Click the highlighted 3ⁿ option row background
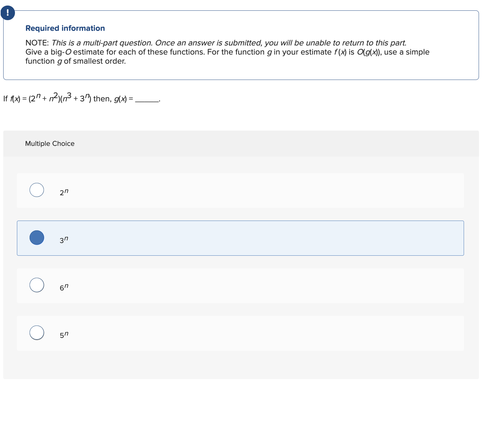Image resolution: width=504 pixels, height=423 pixels. tap(240, 238)
